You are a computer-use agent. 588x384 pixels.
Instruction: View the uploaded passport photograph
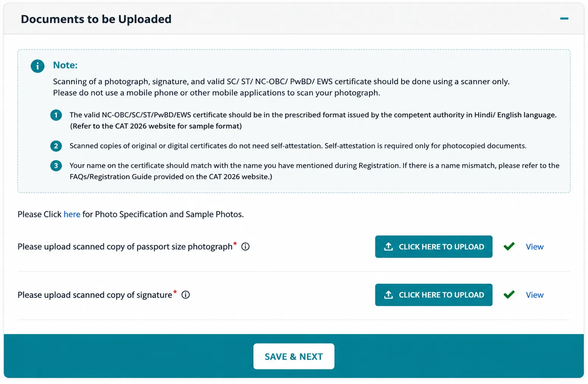coord(535,247)
